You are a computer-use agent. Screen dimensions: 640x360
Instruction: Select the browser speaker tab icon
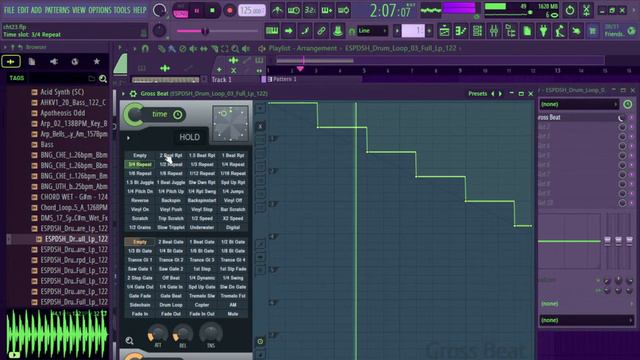coord(53,62)
